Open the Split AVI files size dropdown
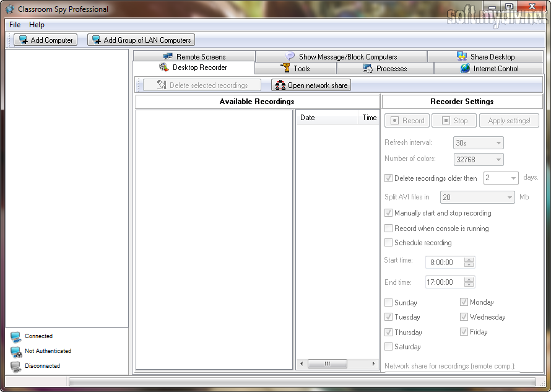Viewport: 551px width, 392px height. 477,197
